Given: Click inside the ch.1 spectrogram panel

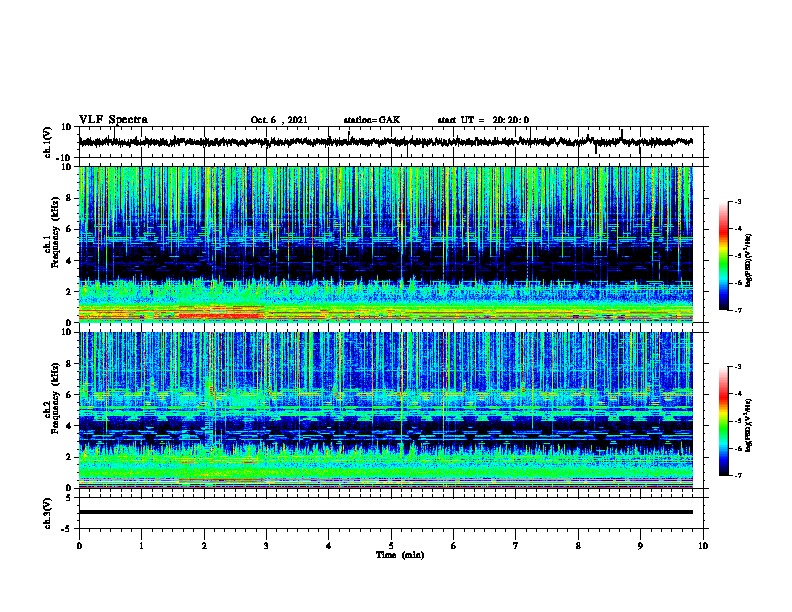Looking at the screenshot, I should coord(386,244).
